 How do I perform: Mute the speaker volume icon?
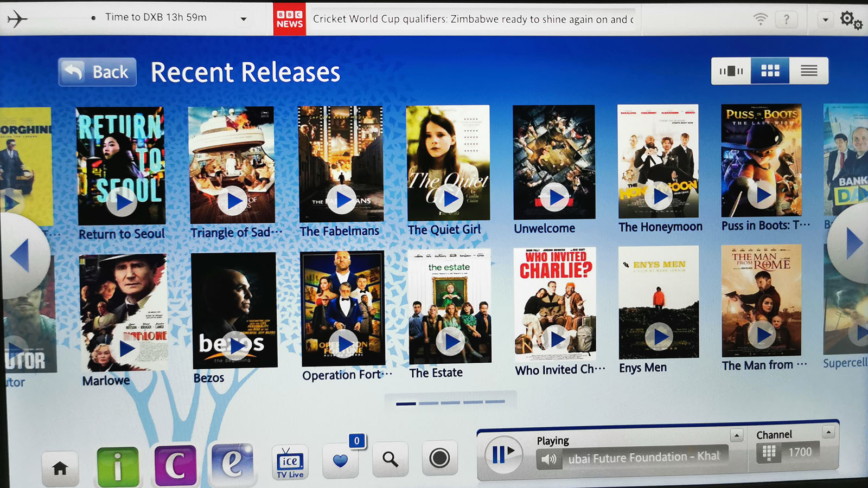pyautogui.click(x=549, y=459)
